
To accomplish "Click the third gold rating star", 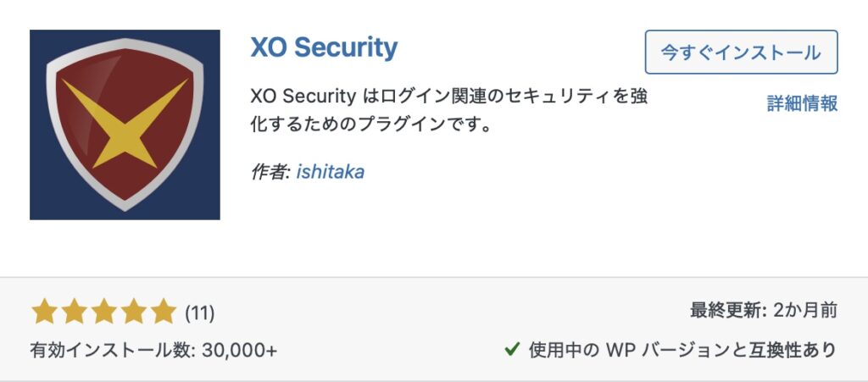I will click(x=103, y=312).
